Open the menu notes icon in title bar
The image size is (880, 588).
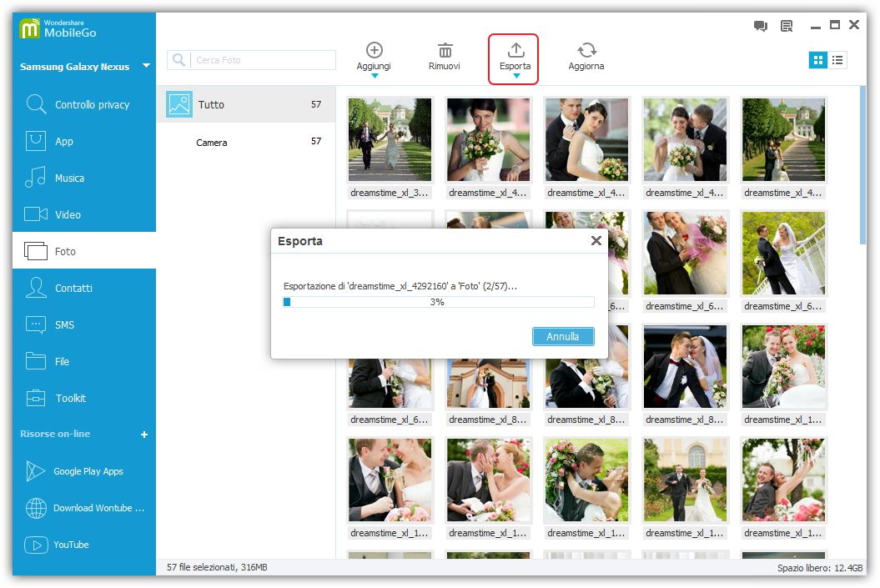pos(787,25)
